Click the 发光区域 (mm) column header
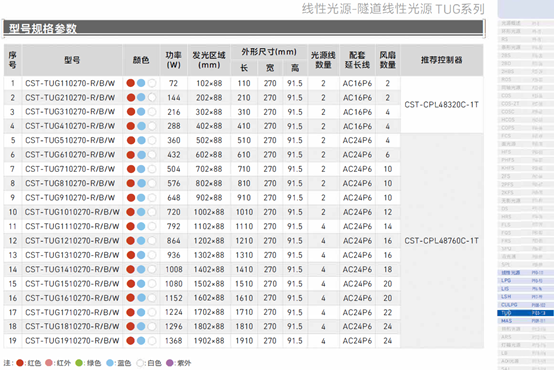The image size is (554, 370). pos(209,60)
